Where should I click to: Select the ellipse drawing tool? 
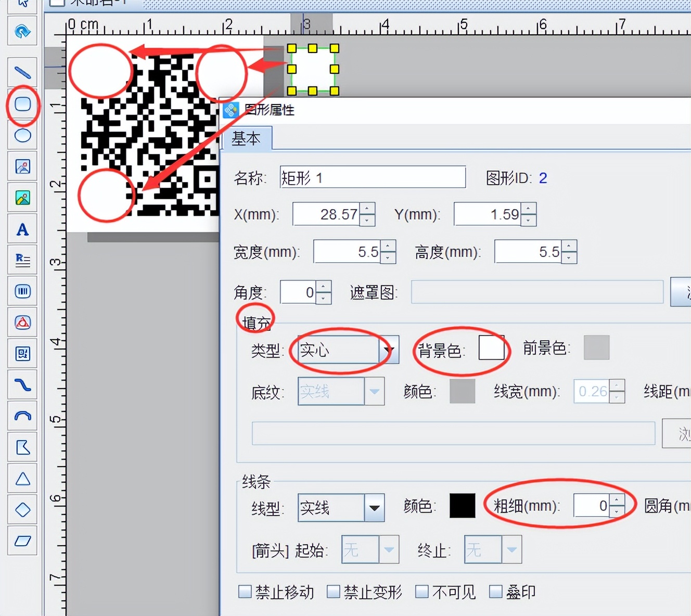click(22, 135)
